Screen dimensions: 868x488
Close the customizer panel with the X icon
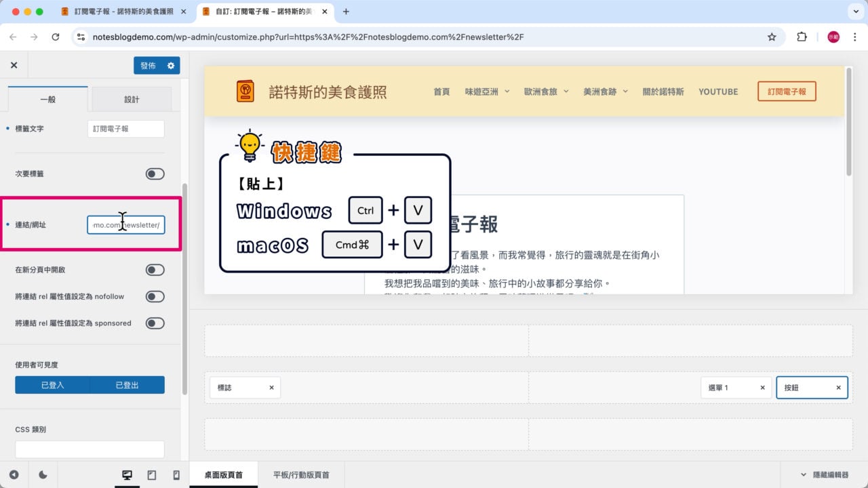pos(14,64)
